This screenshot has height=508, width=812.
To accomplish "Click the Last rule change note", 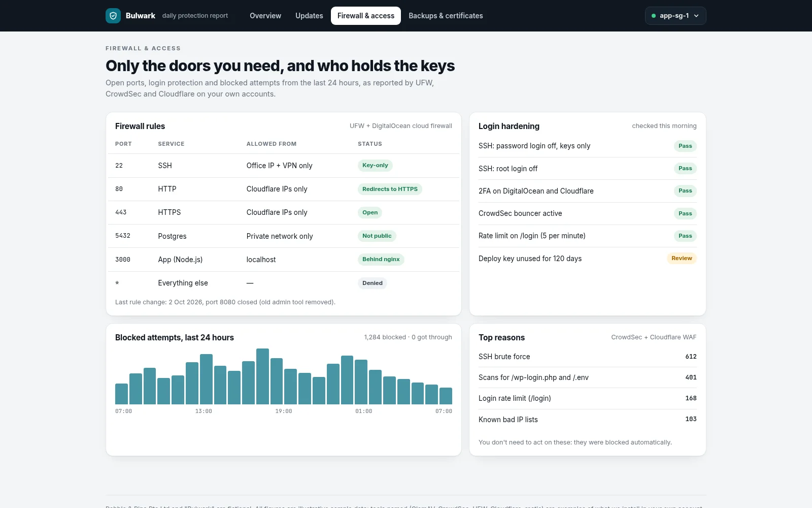I will 225,302.
